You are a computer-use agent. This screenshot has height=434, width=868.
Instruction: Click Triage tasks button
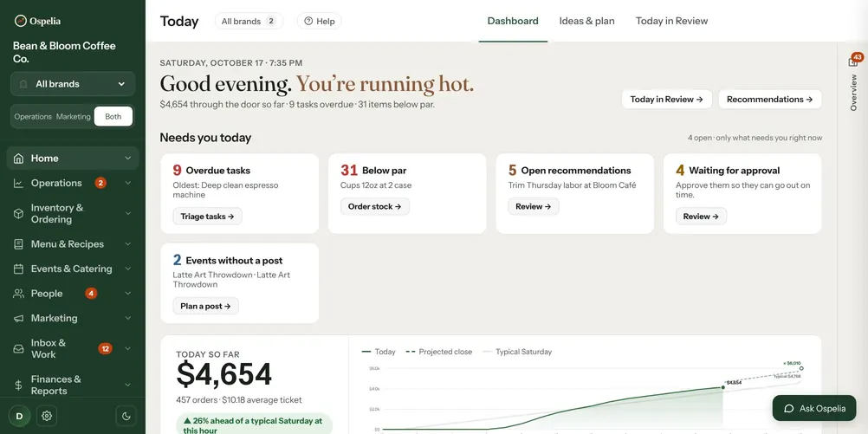(208, 217)
